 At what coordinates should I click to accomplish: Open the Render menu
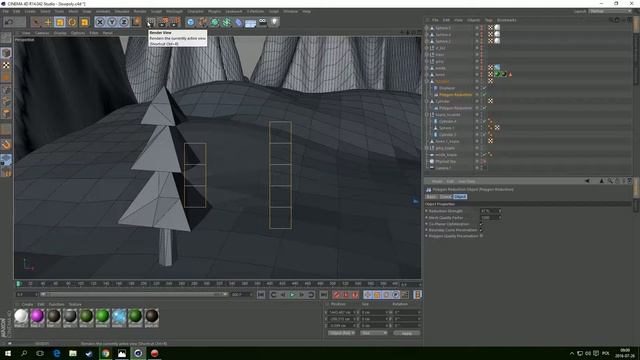[140, 11]
